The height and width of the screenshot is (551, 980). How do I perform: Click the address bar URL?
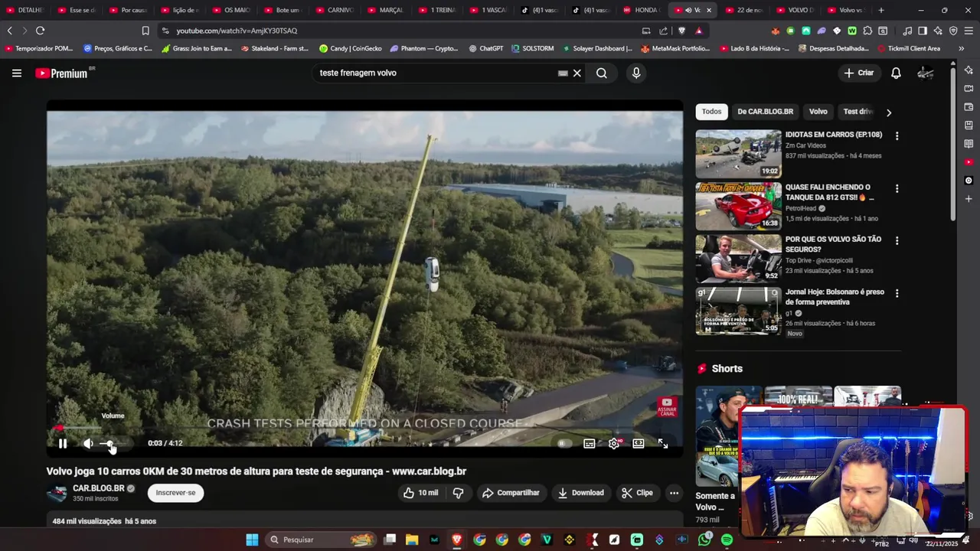(x=237, y=31)
